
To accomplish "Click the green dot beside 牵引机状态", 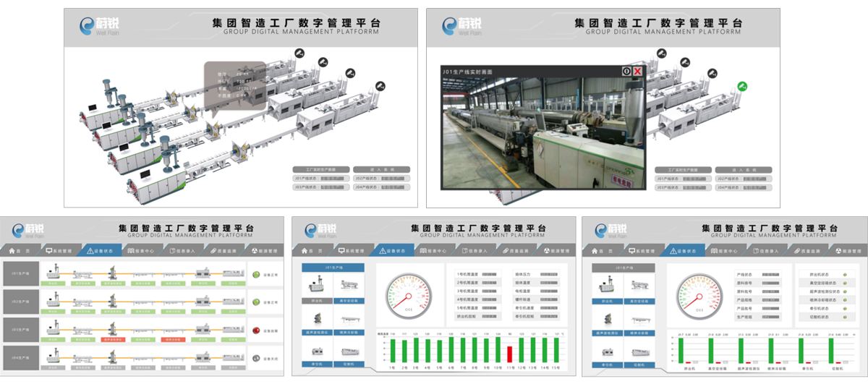I will pos(846,308).
